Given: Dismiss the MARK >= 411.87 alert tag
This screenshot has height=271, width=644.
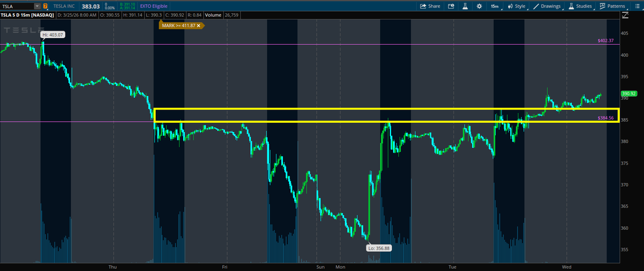Looking at the screenshot, I should coord(198,25).
